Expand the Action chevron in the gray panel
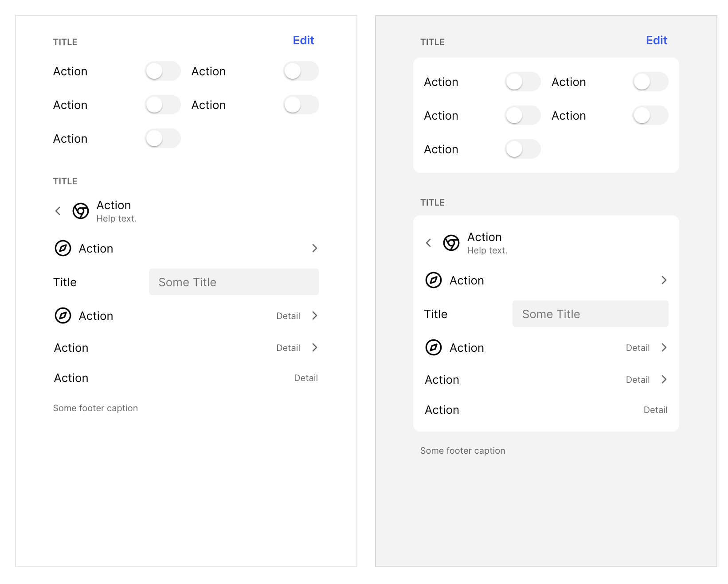The width and height of the screenshot is (728, 584). pos(664,280)
